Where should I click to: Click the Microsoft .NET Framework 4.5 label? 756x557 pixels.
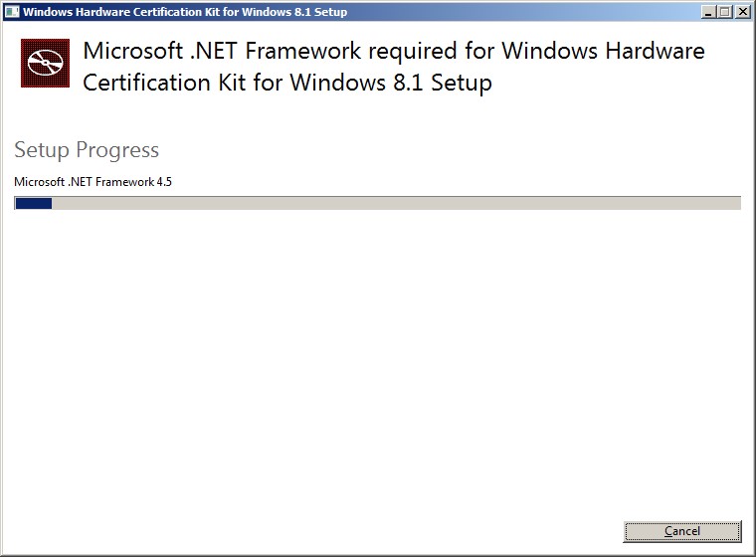93,182
